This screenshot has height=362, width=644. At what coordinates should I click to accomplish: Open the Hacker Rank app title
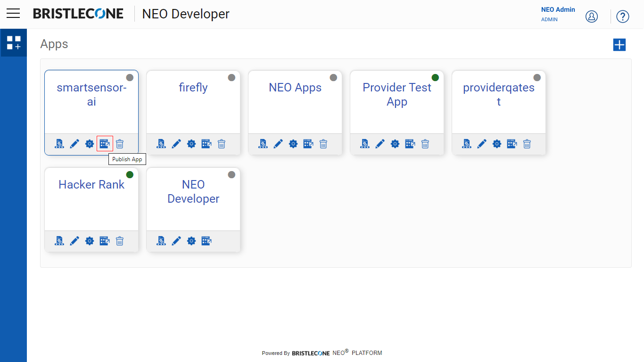(91, 184)
